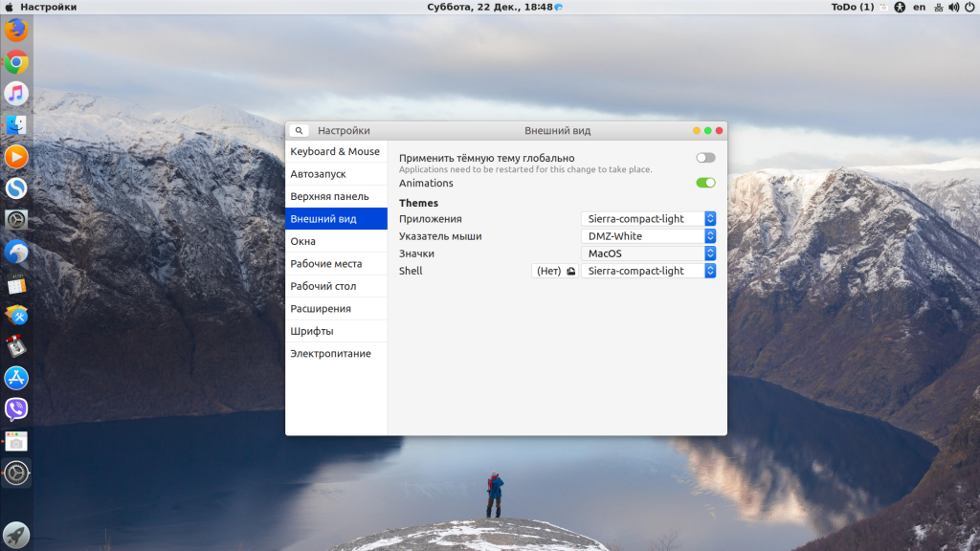Launch Viber from the dock
The image size is (980, 551).
[x=16, y=409]
